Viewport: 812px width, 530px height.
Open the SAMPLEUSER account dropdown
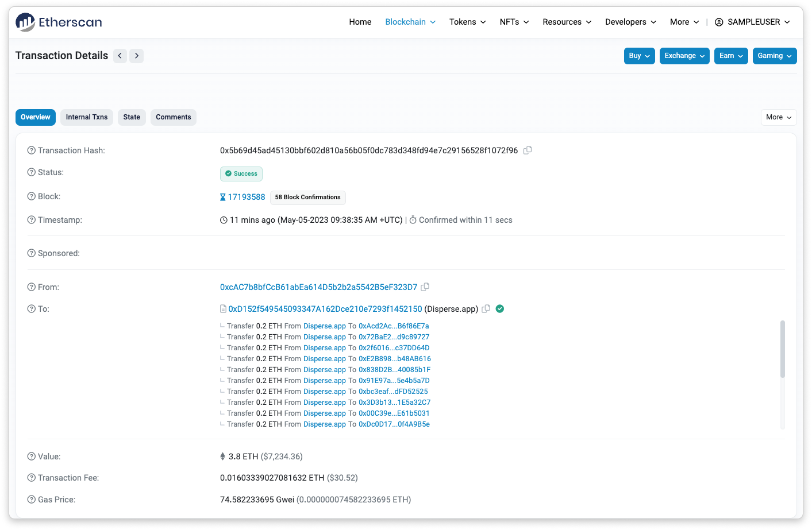752,22
